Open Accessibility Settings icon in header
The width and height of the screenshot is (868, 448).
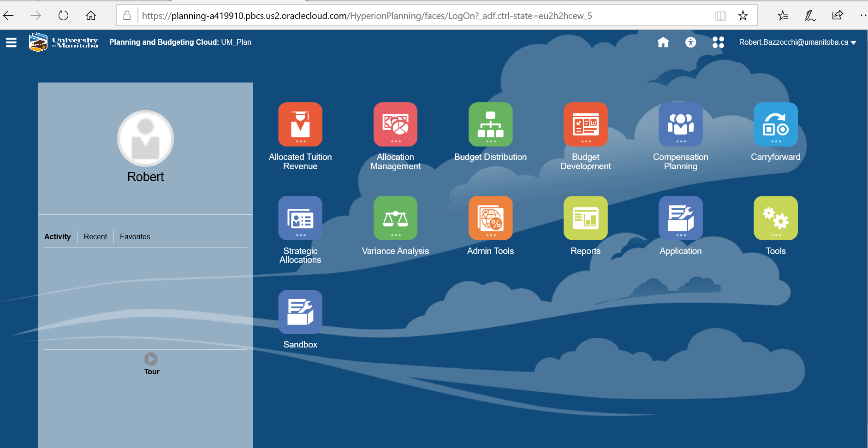pyautogui.click(x=690, y=42)
